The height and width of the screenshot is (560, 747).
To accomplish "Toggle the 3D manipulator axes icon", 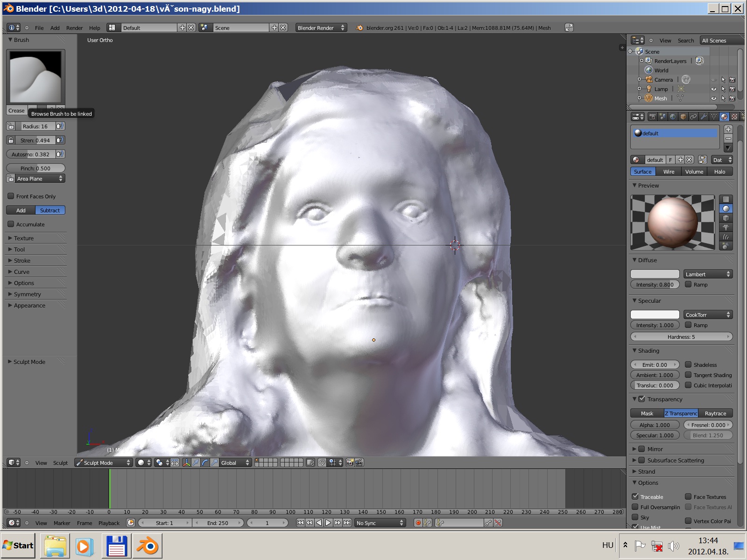I will click(x=186, y=462).
